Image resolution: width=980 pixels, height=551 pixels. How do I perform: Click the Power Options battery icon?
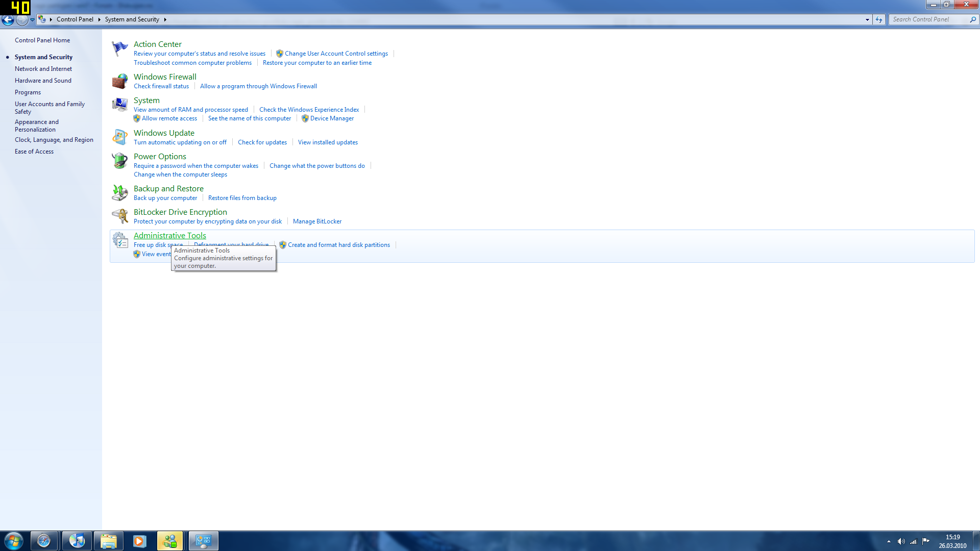(119, 161)
